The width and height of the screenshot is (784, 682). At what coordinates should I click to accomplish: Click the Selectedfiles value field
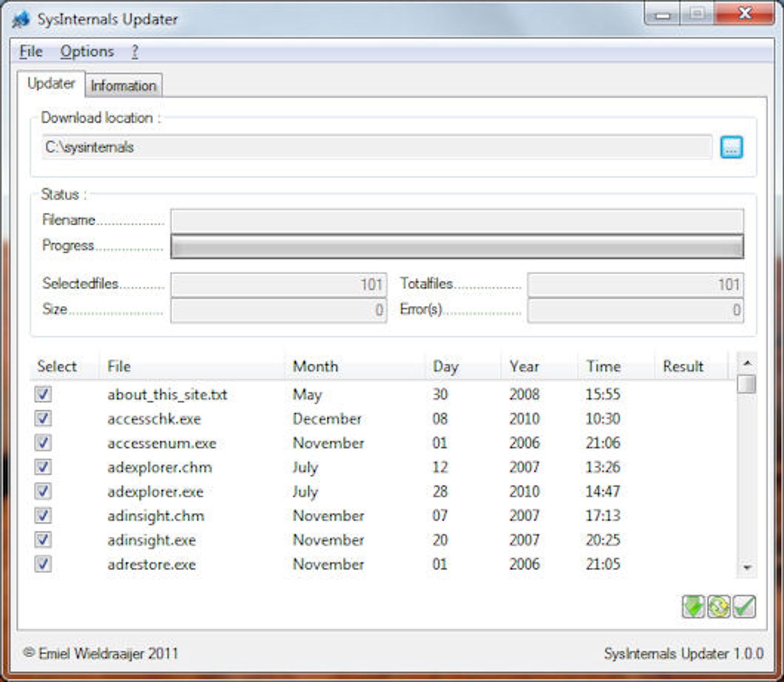point(279,285)
